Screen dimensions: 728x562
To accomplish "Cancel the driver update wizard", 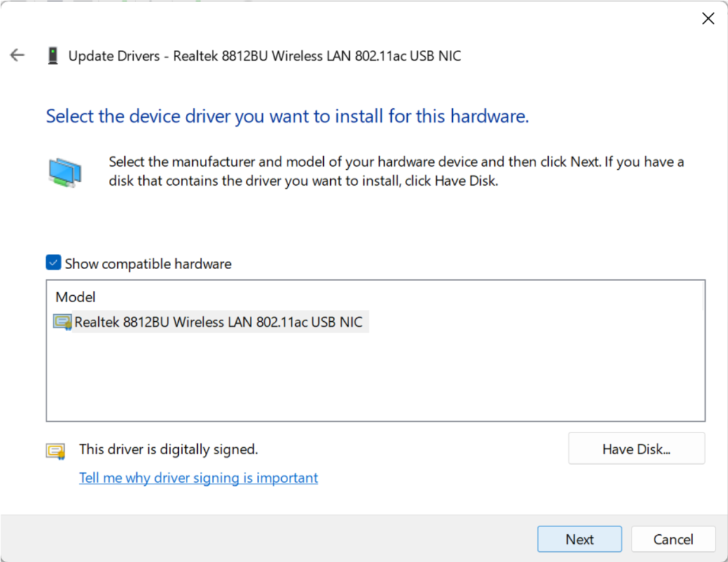I will coord(673,540).
